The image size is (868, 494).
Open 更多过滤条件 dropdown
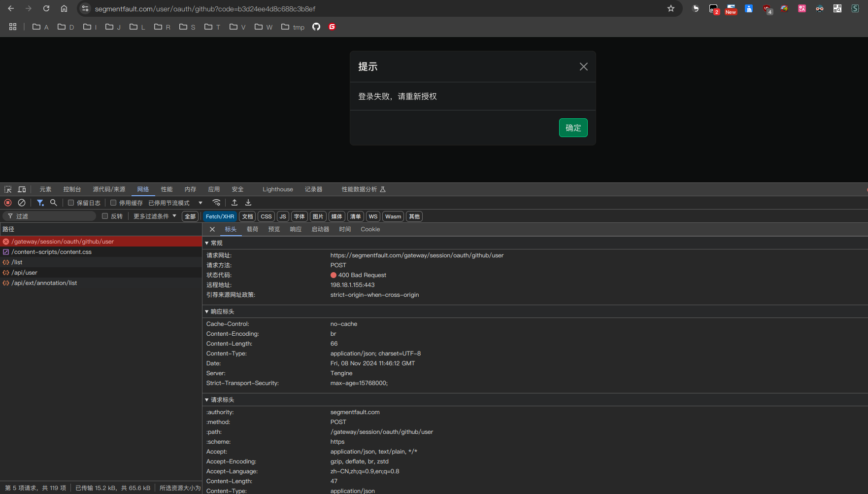[155, 216]
